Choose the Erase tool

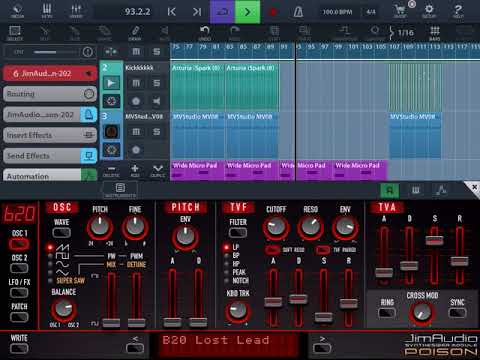[x=104, y=33]
